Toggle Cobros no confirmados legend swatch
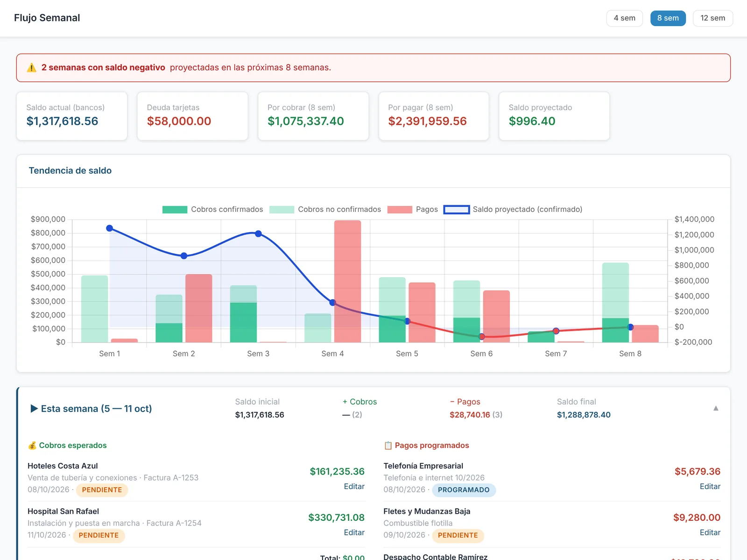The height and width of the screenshot is (560, 747). tap(282, 210)
